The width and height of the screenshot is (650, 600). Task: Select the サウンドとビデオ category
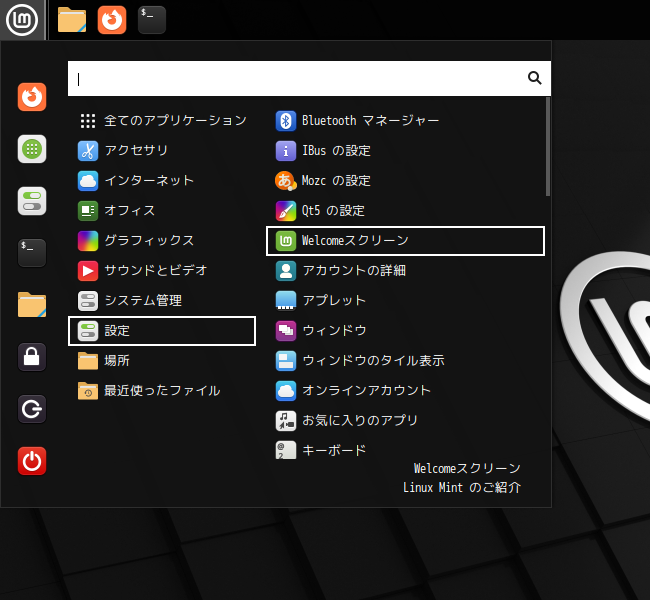(x=162, y=271)
